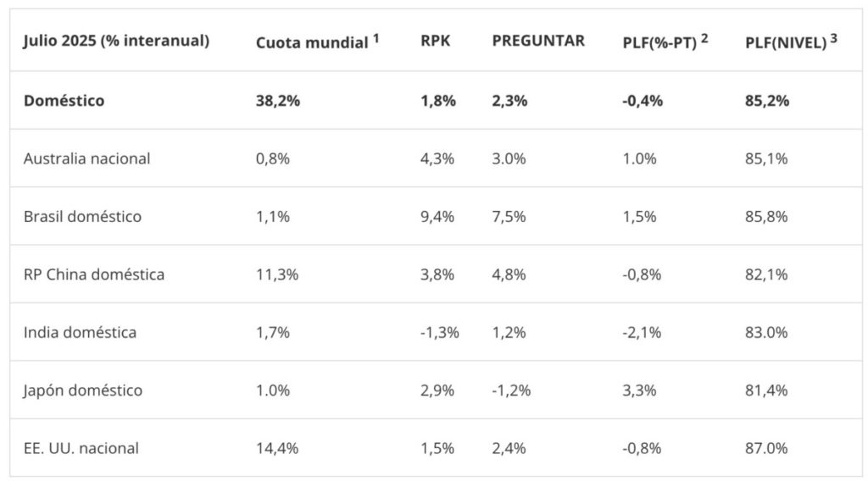Click the RPK column header

click(x=435, y=41)
